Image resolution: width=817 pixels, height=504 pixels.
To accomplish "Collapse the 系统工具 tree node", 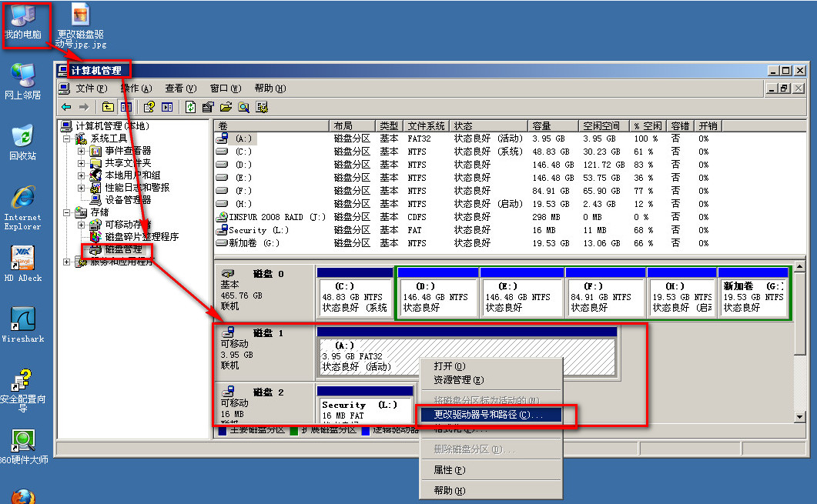I will [67, 139].
